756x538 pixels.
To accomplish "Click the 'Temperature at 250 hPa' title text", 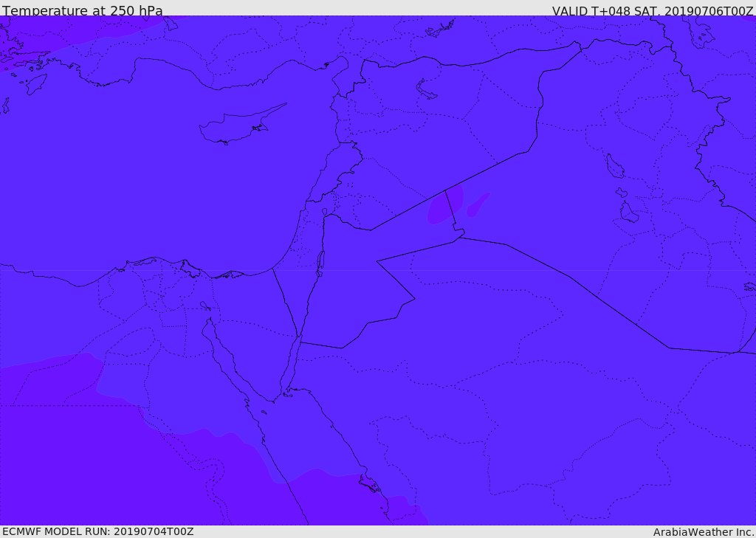I will [83, 10].
